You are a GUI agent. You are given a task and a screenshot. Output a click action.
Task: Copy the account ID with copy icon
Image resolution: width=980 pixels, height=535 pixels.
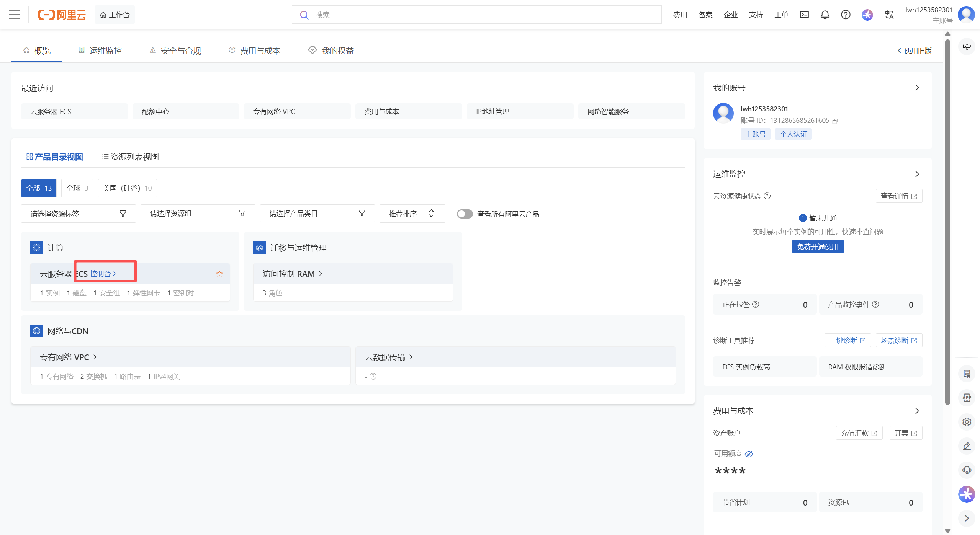[836, 121]
